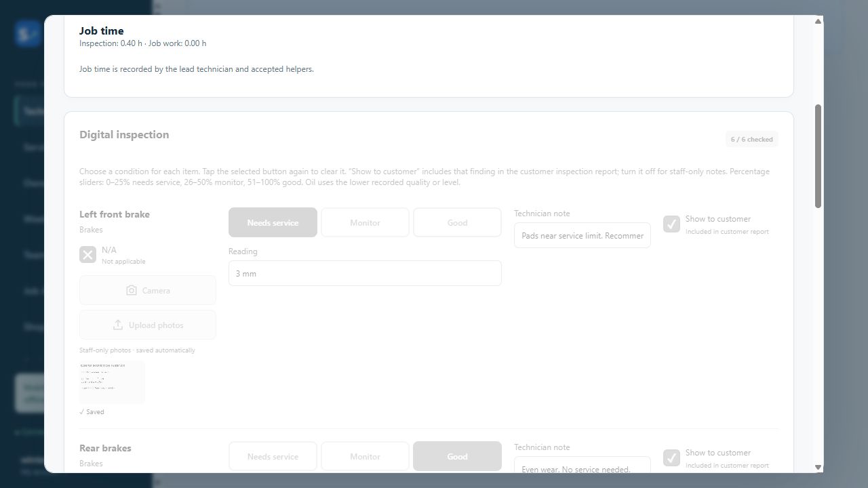Click the "Job time" heading

102,30
